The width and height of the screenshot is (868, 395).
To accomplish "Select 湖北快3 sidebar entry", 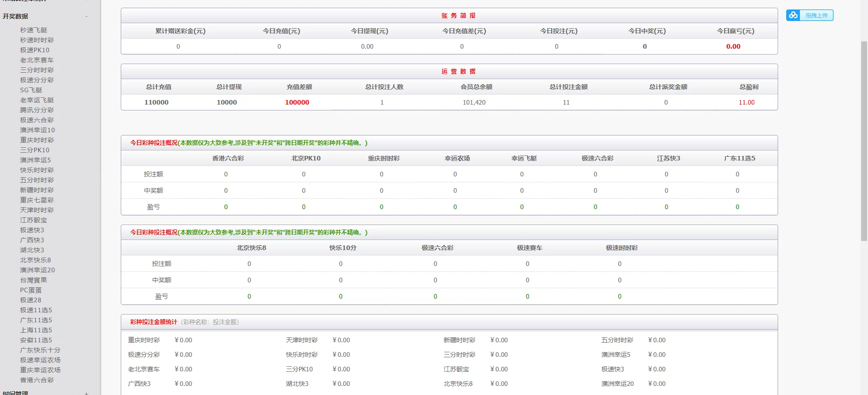I will click(32, 250).
